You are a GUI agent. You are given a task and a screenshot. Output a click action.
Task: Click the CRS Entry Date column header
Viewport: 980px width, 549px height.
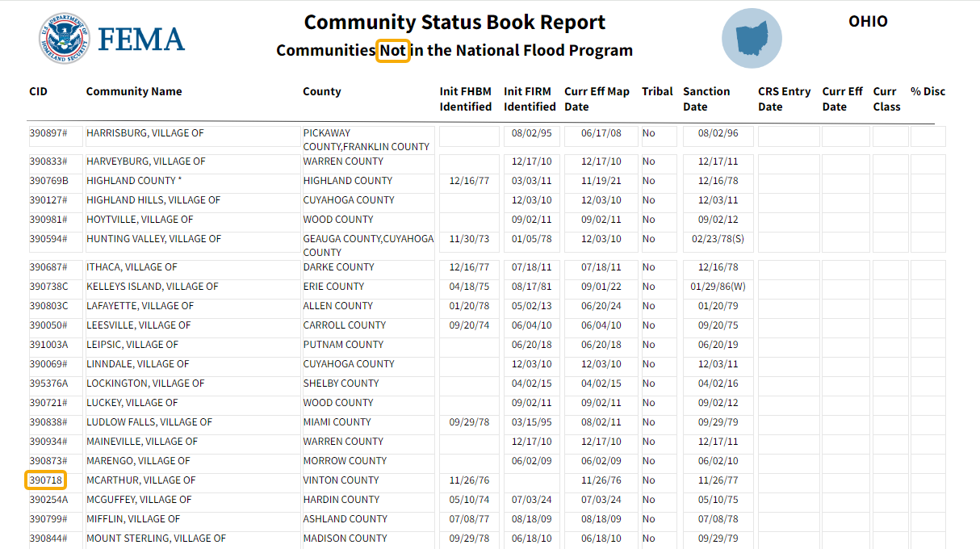coord(784,99)
